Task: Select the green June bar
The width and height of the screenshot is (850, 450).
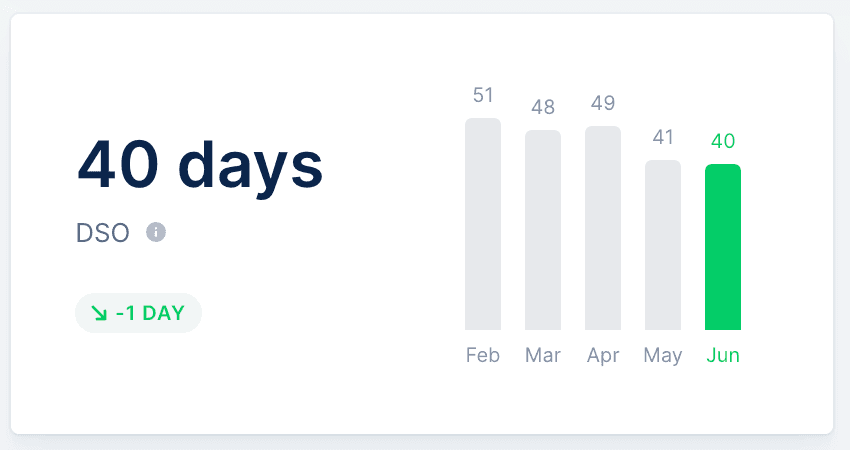Action: [x=723, y=247]
